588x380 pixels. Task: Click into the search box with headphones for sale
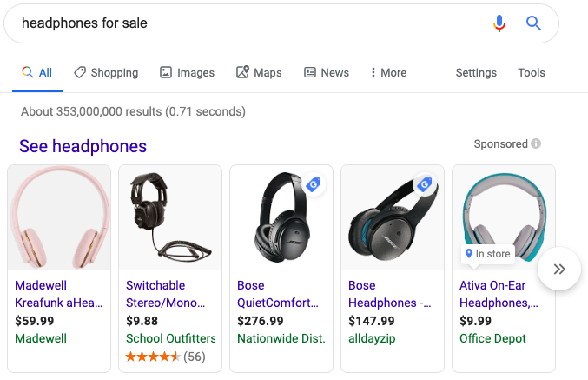point(255,23)
